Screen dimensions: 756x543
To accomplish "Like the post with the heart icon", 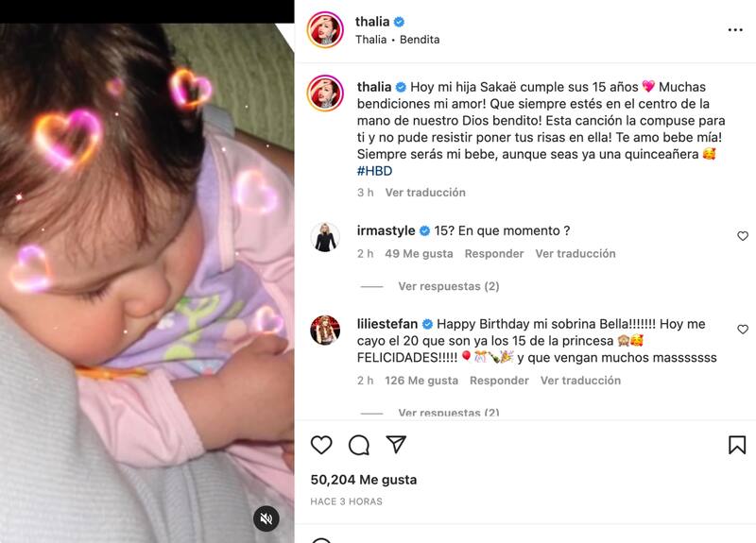I will [321, 445].
